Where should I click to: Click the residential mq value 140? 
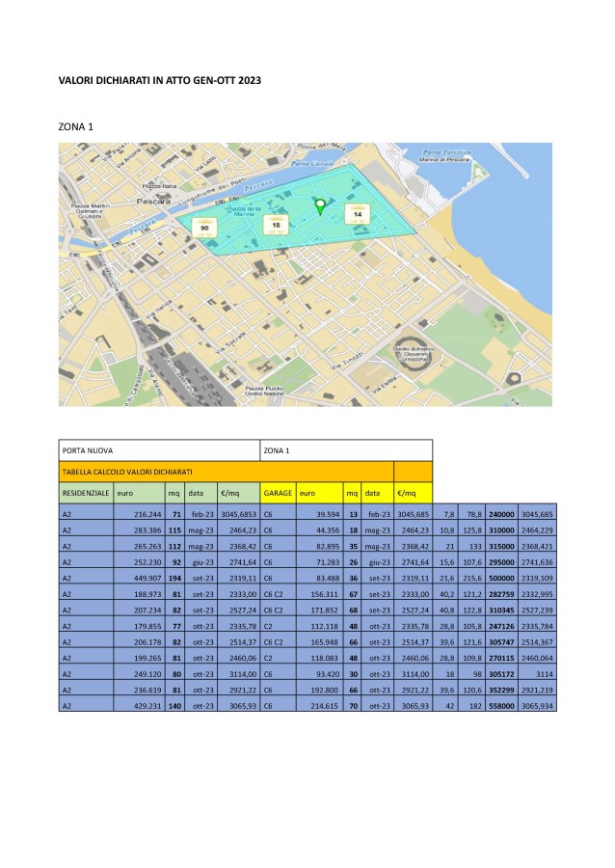[x=174, y=706]
